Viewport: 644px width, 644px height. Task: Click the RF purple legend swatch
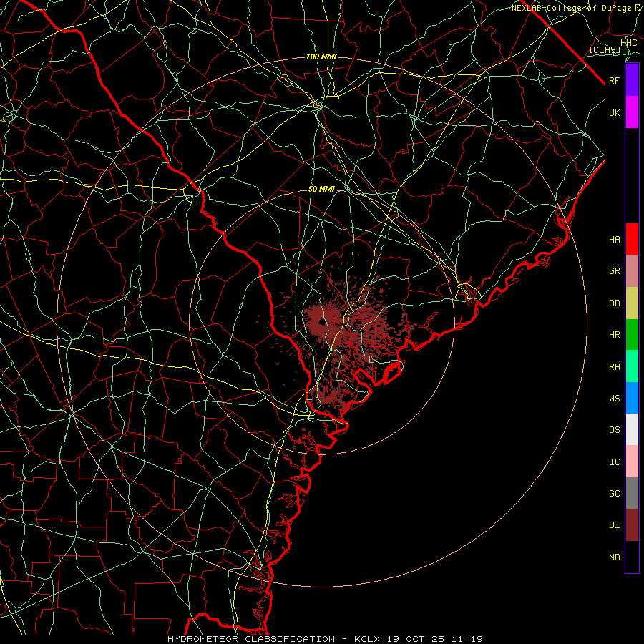tap(632, 80)
